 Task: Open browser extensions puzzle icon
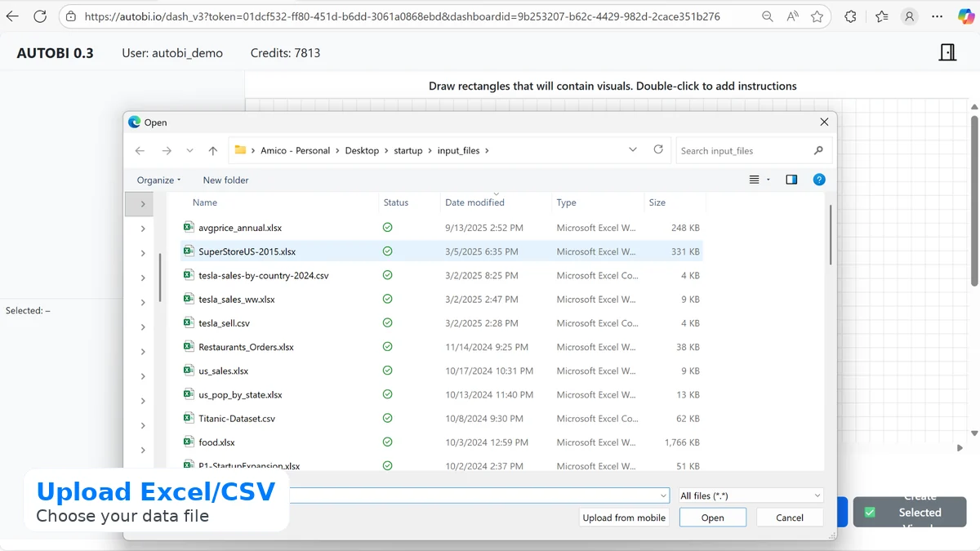[x=850, y=16]
